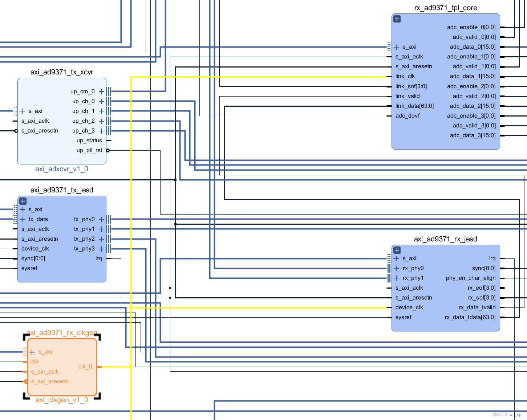Expand the up_ch_1 interface port
527x420 pixels.
(x=101, y=111)
